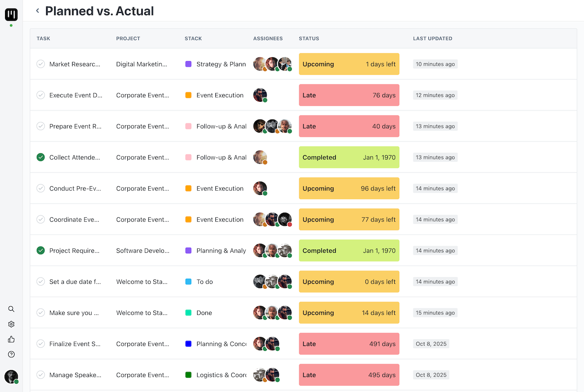Open help via the question mark icon
Image resolution: width=584 pixels, height=392 pixels.
[x=11, y=354]
